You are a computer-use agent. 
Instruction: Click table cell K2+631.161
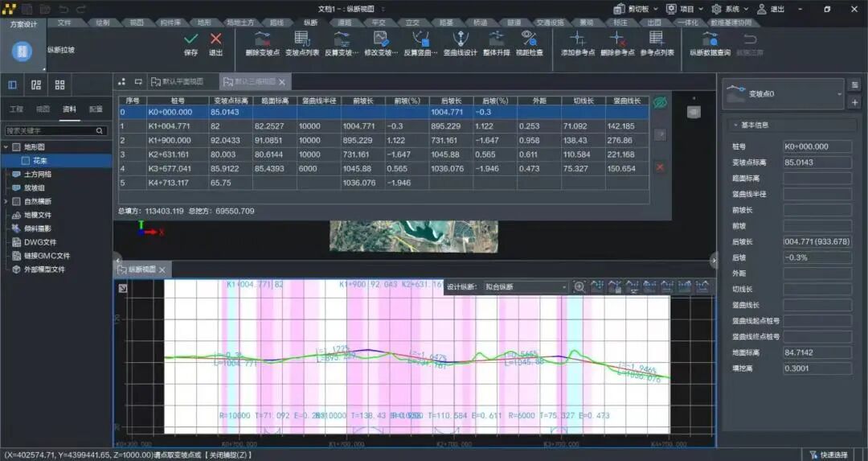point(177,154)
